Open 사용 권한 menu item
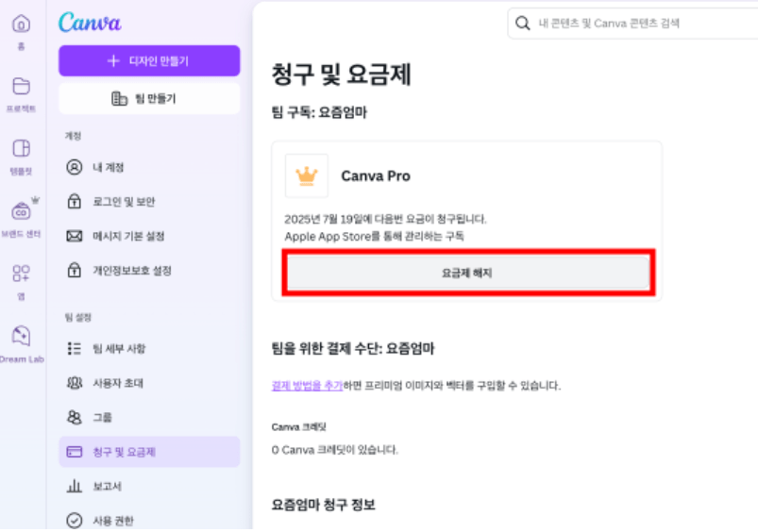The height and width of the screenshot is (532, 758). coord(149,521)
